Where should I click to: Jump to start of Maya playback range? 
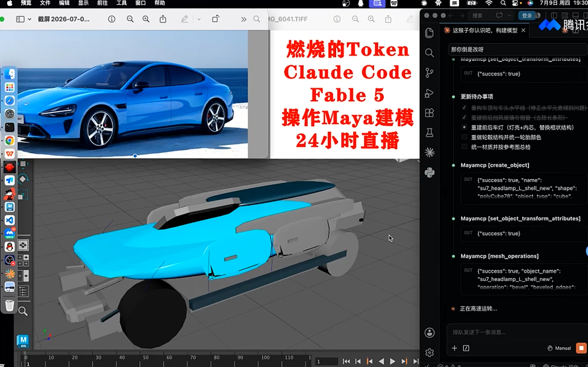pos(346,362)
